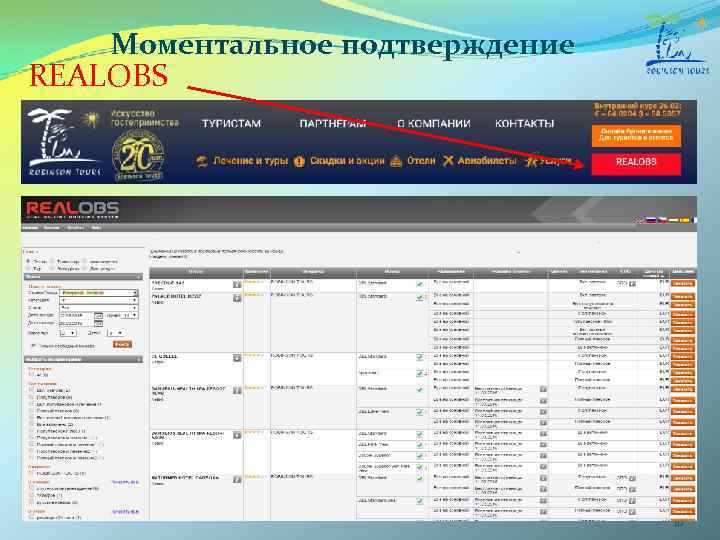Select the Отели search type radio
The height and width of the screenshot is (540, 720).
[29, 261]
